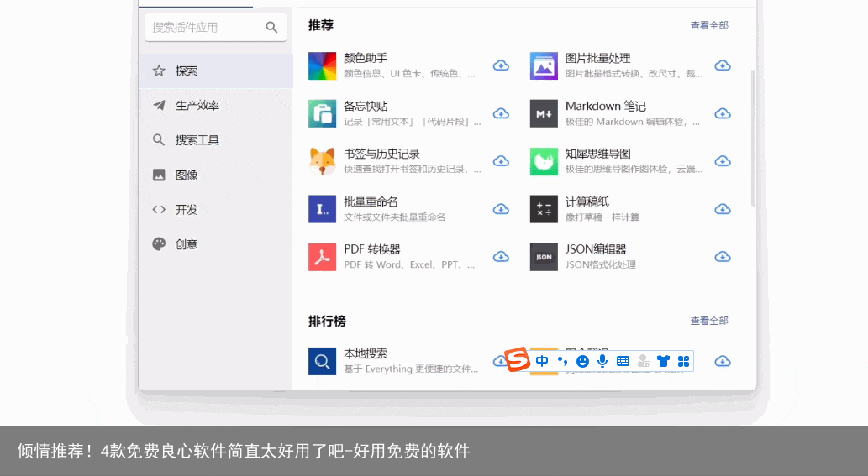Download the Markdown 笔记 plugin
Image resolution: width=868 pixels, height=476 pixels.
(723, 113)
